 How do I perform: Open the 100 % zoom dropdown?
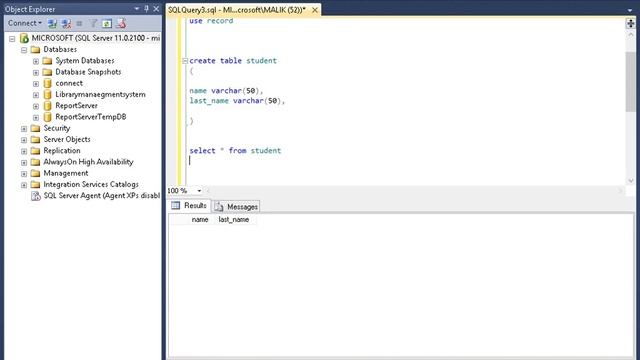click(x=199, y=191)
